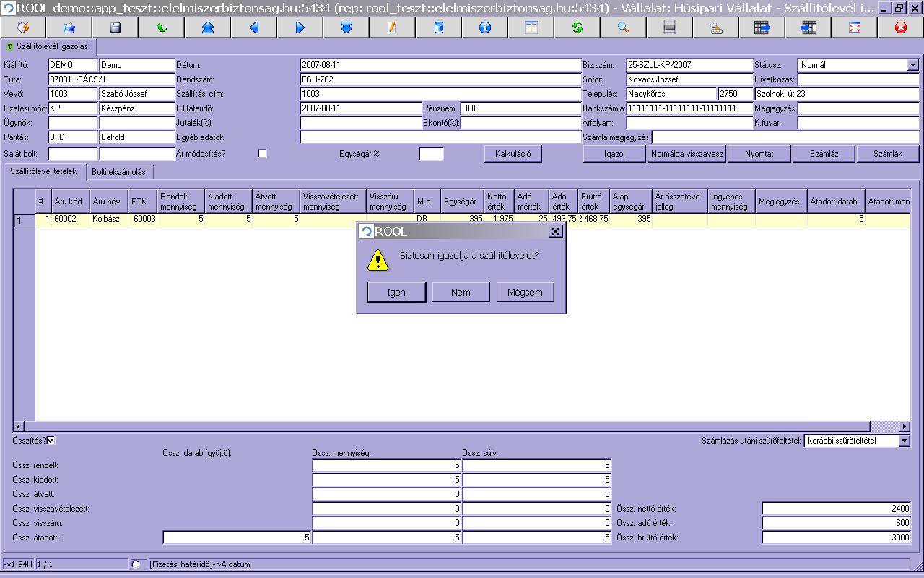
Task: Click the magnifier search toolbar icon
Action: coord(623,27)
